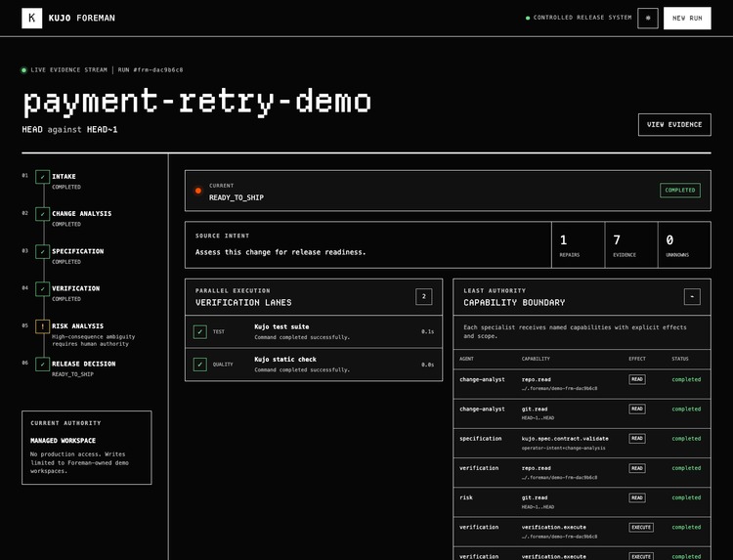This screenshot has height=560, width=733.
Task: Collapse the Capability Boundary panel
Action: pyautogui.click(x=692, y=296)
